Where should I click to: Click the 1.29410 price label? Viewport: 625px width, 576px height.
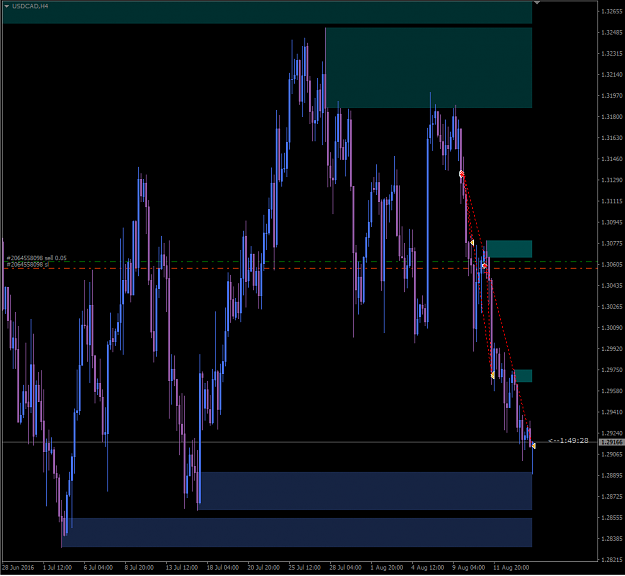tap(612, 412)
